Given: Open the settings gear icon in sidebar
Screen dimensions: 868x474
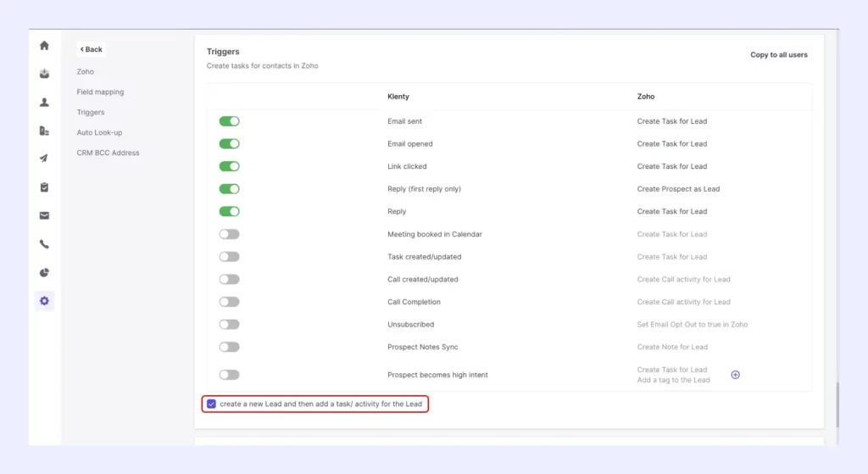Looking at the screenshot, I should click(x=44, y=301).
